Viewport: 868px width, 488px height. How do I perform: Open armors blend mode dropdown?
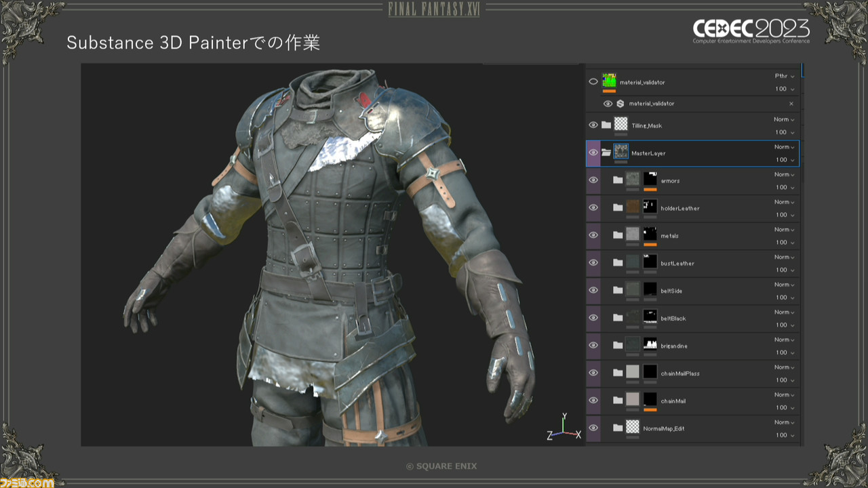pyautogui.click(x=783, y=174)
